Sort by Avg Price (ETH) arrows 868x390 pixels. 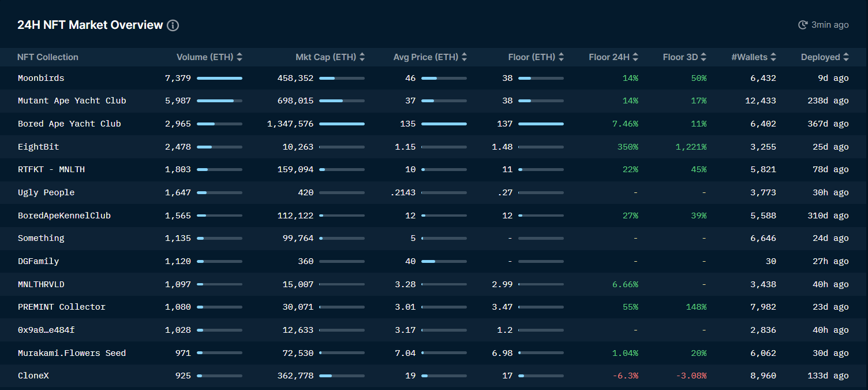coord(464,57)
